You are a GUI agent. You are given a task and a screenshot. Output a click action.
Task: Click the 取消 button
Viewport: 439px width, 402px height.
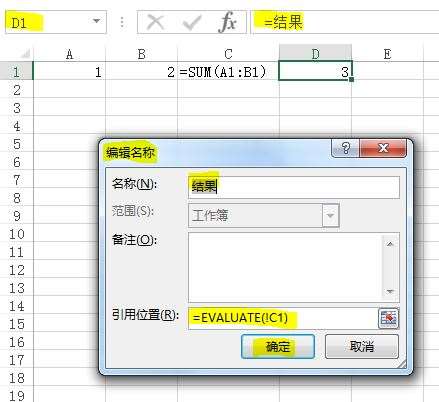(x=362, y=347)
